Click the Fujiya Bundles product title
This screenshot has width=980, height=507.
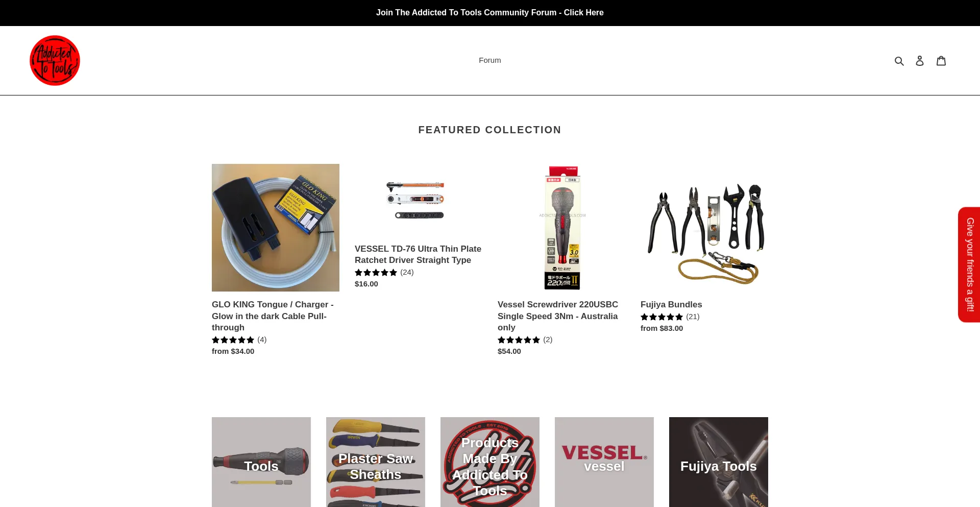pos(671,304)
